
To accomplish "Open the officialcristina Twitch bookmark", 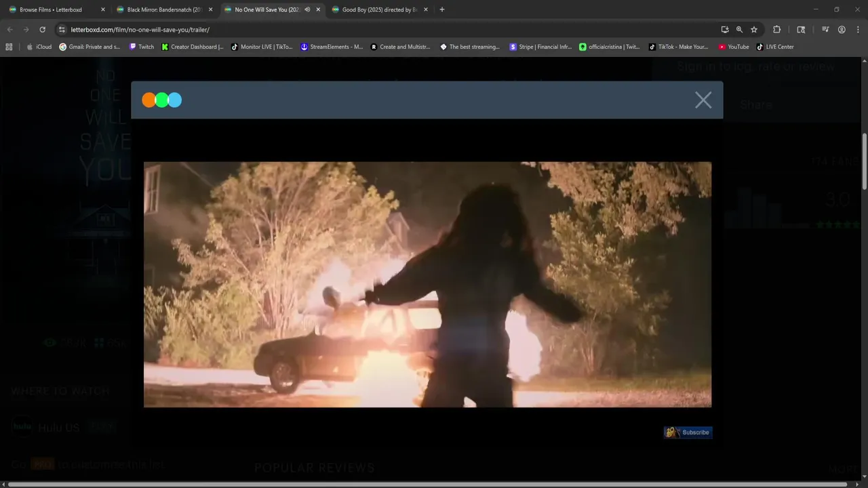I will coord(610,47).
